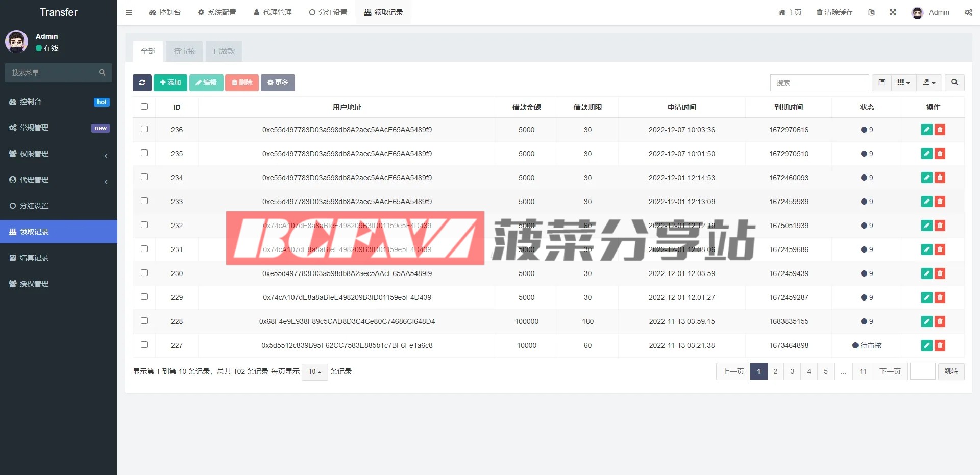Open the columns visibility dropdown
Screen dimensions: 980x475
pyautogui.click(x=903, y=83)
